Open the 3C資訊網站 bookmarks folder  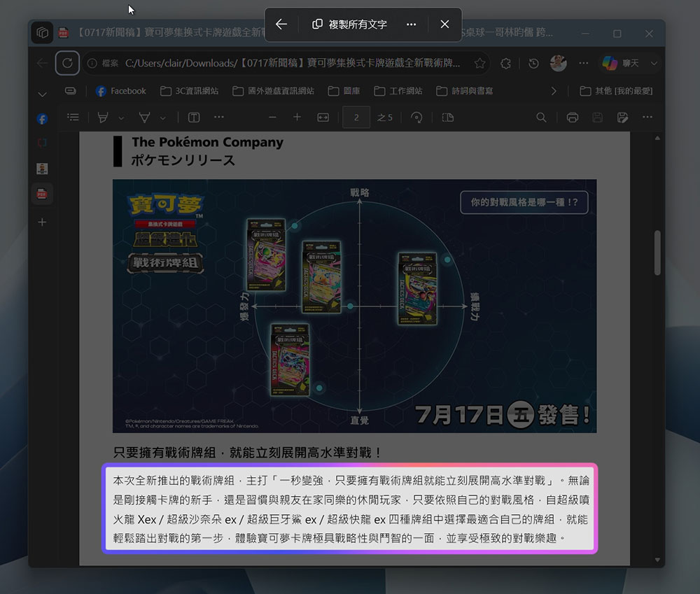coord(189,91)
